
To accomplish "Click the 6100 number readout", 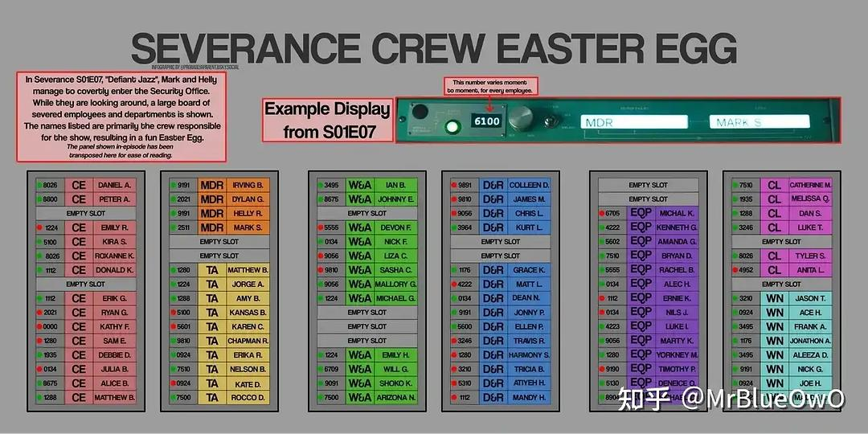I will [485, 121].
